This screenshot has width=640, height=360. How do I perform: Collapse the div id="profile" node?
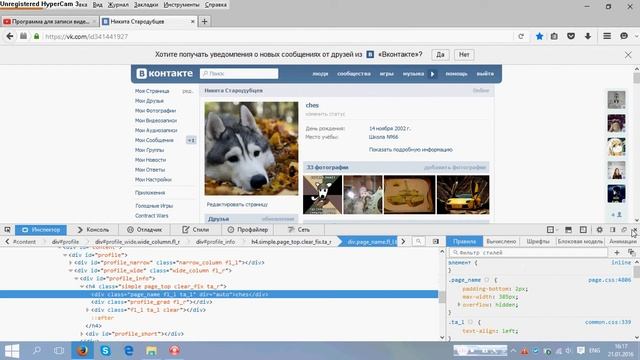(x=65, y=255)
